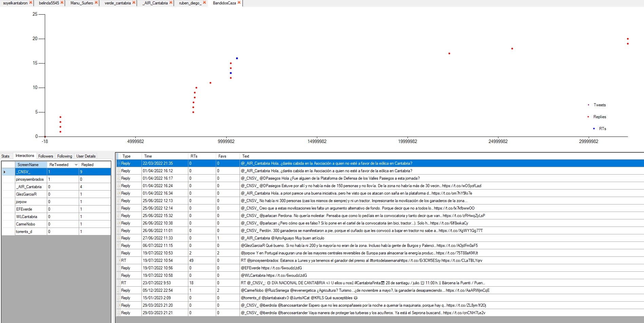Select the reply dated 29/03/2023 21:21
This screenshot has width=644, height=323.
click(x=380, y=313)
